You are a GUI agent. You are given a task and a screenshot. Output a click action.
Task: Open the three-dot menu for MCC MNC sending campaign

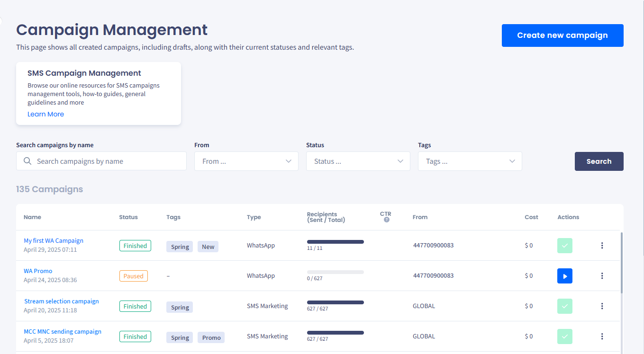pos(602,336)
